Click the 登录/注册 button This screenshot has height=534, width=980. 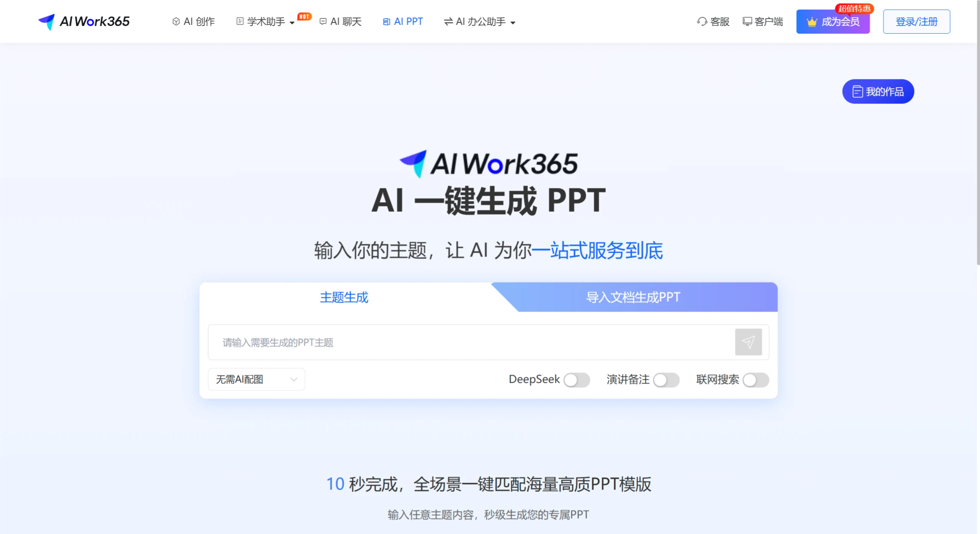click(916, 21)
